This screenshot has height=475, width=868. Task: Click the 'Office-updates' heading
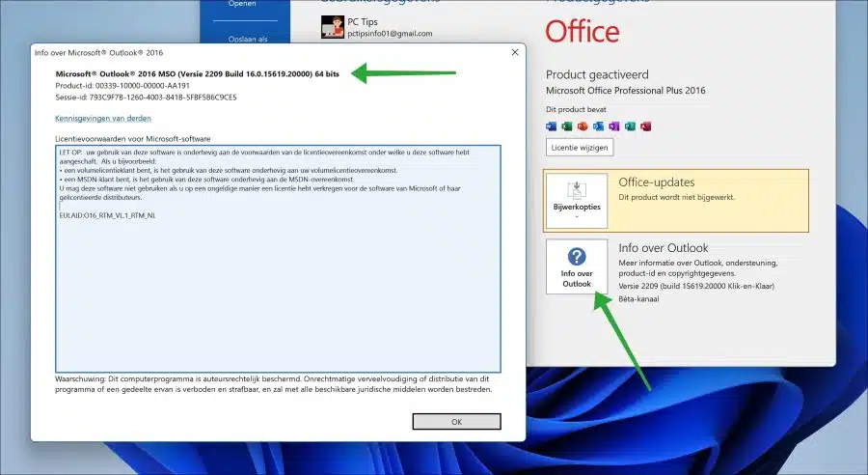(x=657, y=182)
